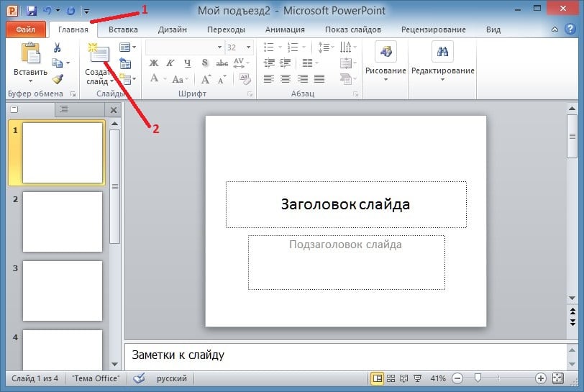Switch to Slide Sorter view in the status bar
The height and width of the screenshot is (392, 584).
(391, 378)
